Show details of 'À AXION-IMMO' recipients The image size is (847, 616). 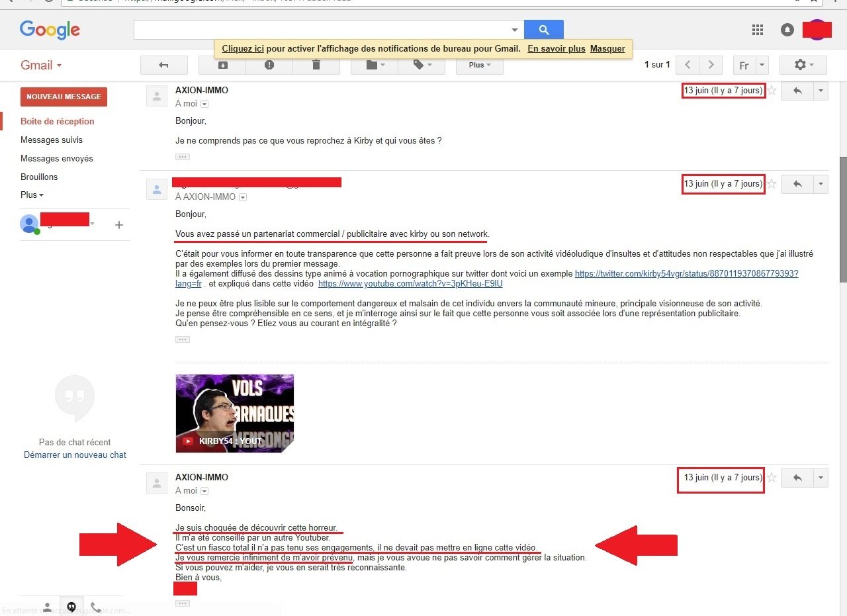pos(243,197)
